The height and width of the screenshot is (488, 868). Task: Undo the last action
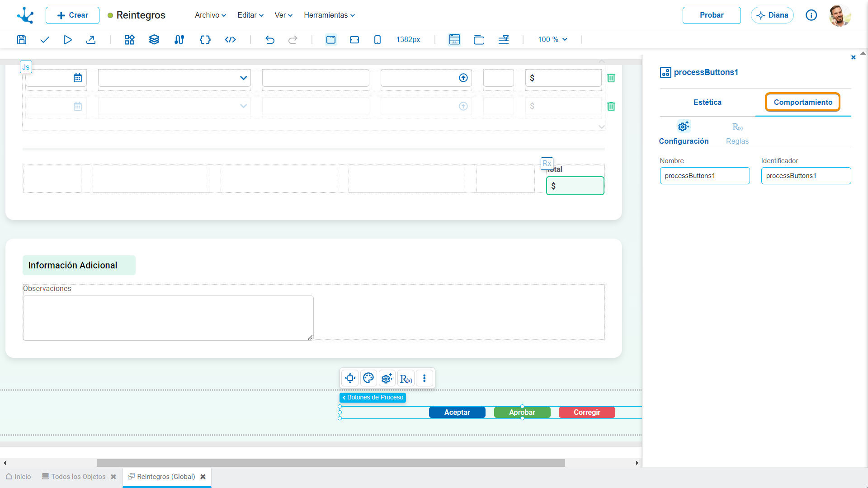click(270, 40)
